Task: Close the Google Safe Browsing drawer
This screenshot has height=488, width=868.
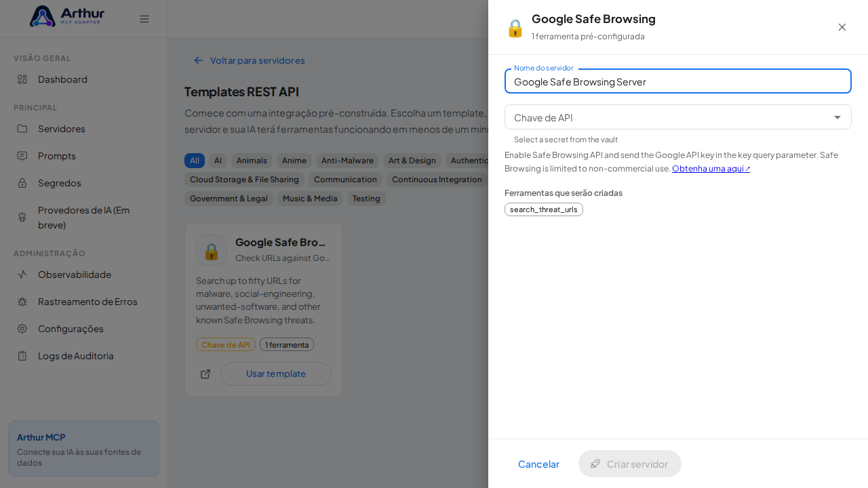Action: pyautogui.click(x=842, y=27)
